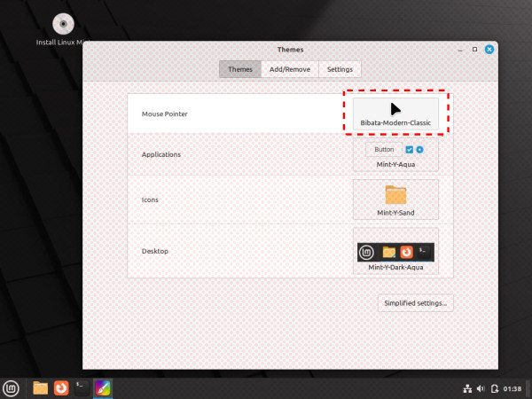
Task: Click the Icons row label
Action: [x=150, y=199]
